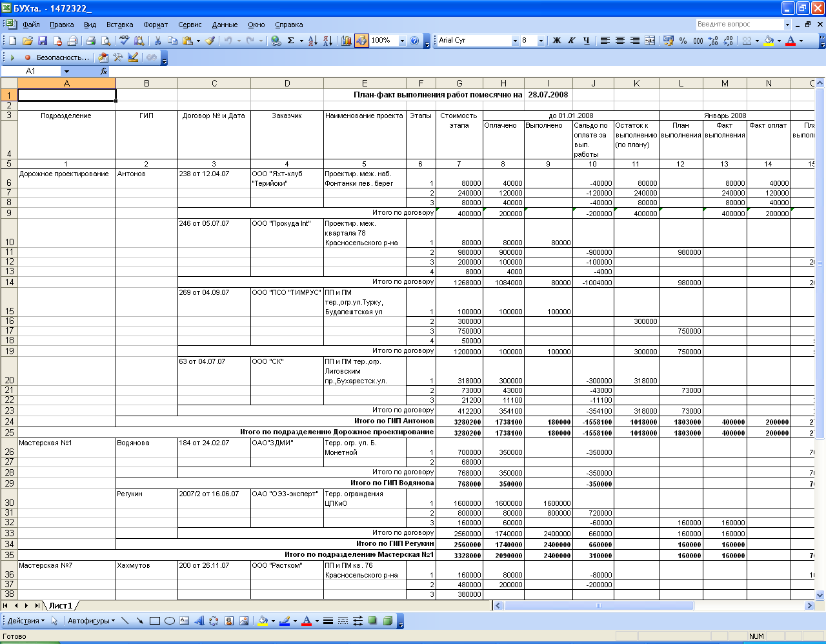Switch to the Лист1 sheet tab
Viewport: 826px width, 644px height.
[x=61, y=605]
